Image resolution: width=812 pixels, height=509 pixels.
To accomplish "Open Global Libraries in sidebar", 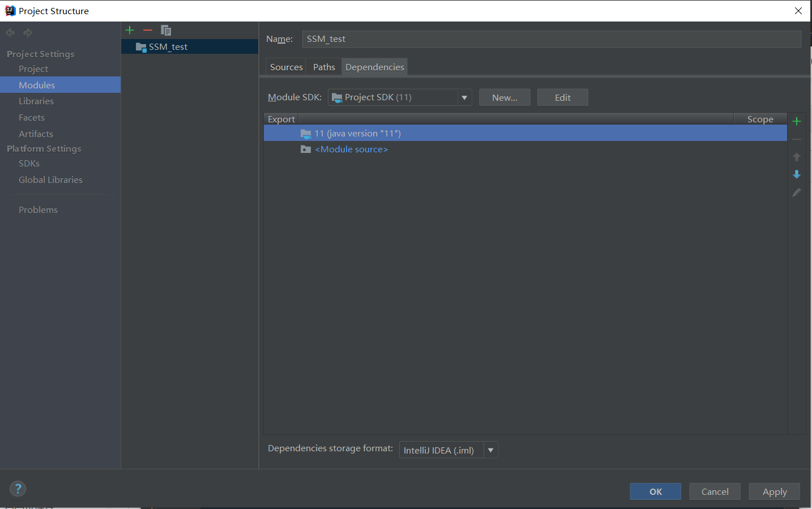I will (x=50, y=179).
